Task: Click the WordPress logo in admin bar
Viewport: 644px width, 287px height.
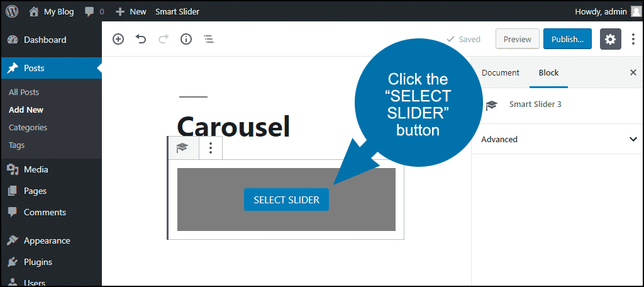Action: tap(12, 11)
